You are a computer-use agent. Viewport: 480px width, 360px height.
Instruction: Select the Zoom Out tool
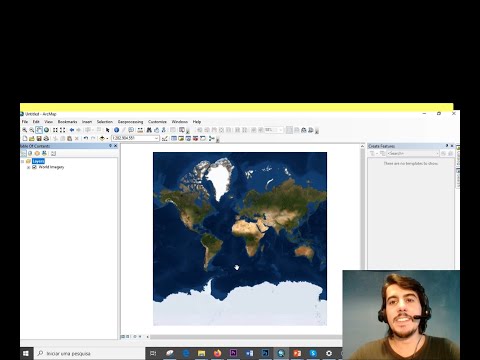[32, 130]
